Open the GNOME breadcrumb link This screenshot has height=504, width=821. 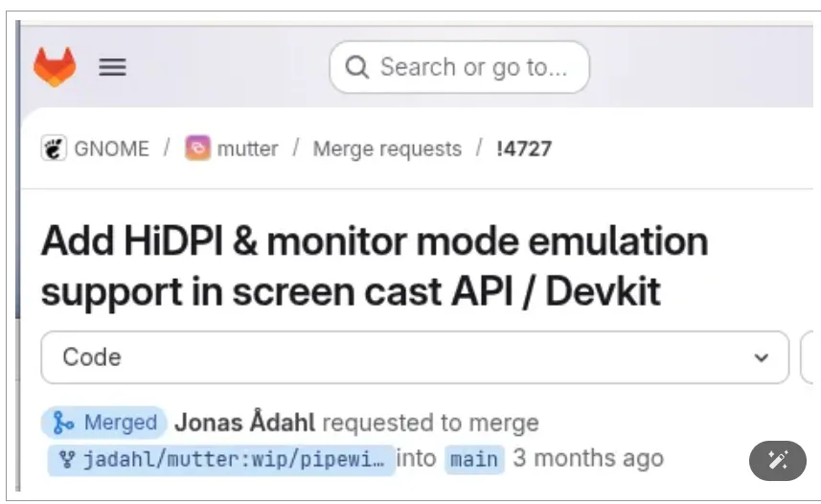tap(112, 149)
